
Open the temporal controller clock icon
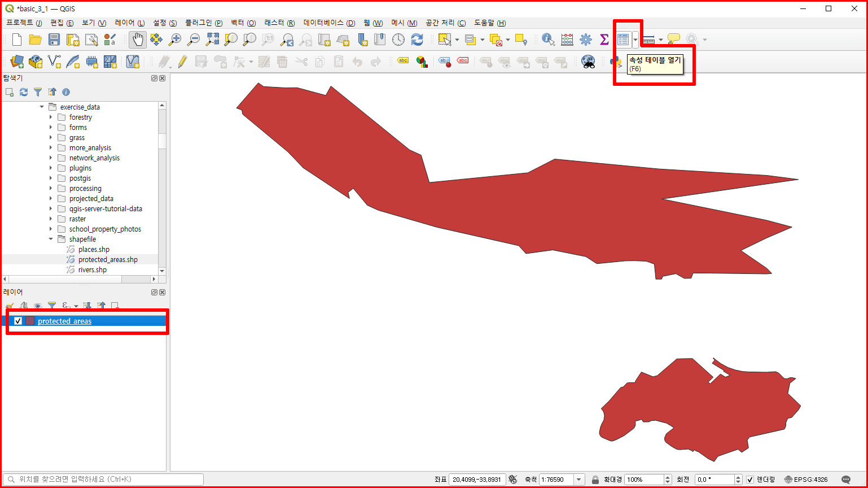point(398,40)
